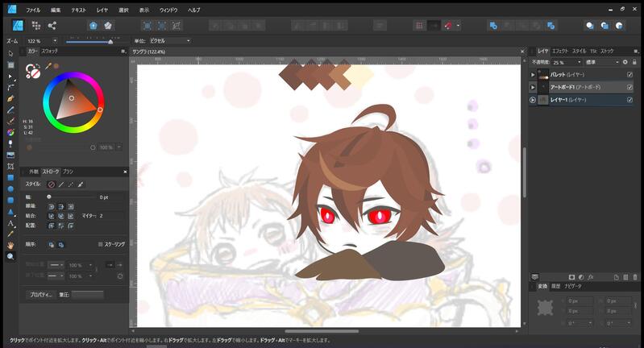Screen dimensions: 644x348
Task: Set stroke style to solid line
Action: (x=61, y=184)
